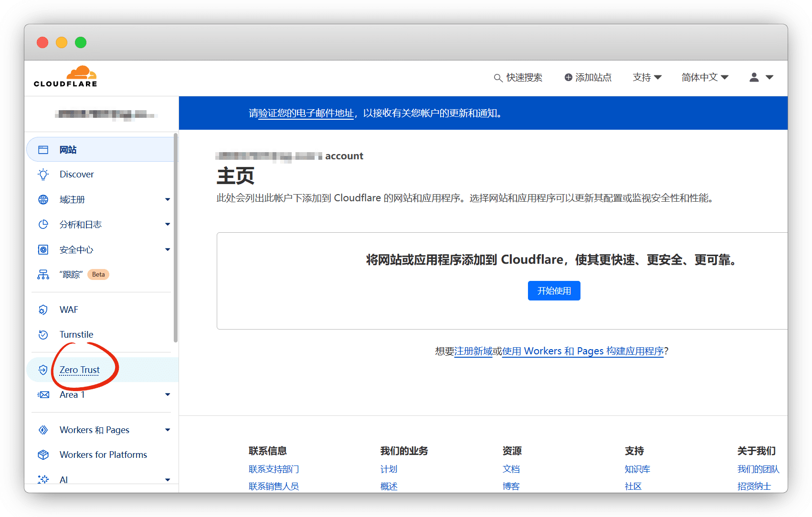Click the blurred account name in sidebar
Screen dimensions: 812x517
click(106, 114)
